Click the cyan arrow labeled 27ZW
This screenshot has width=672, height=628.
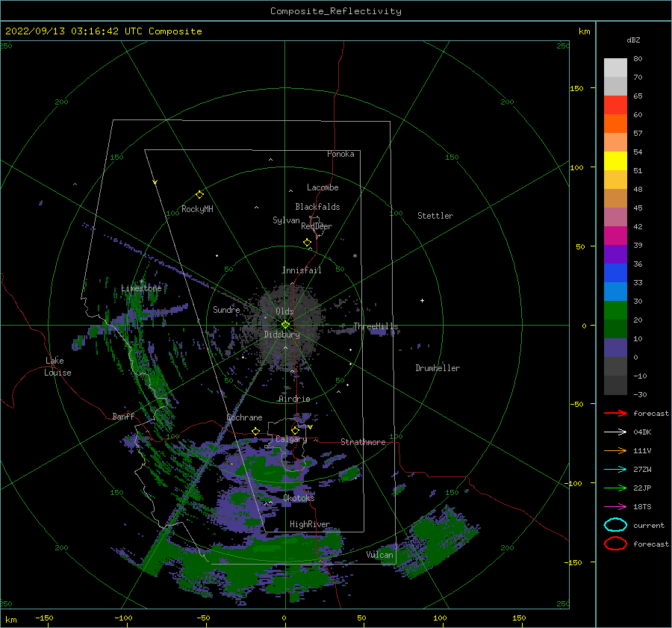[x=615, y=470]
